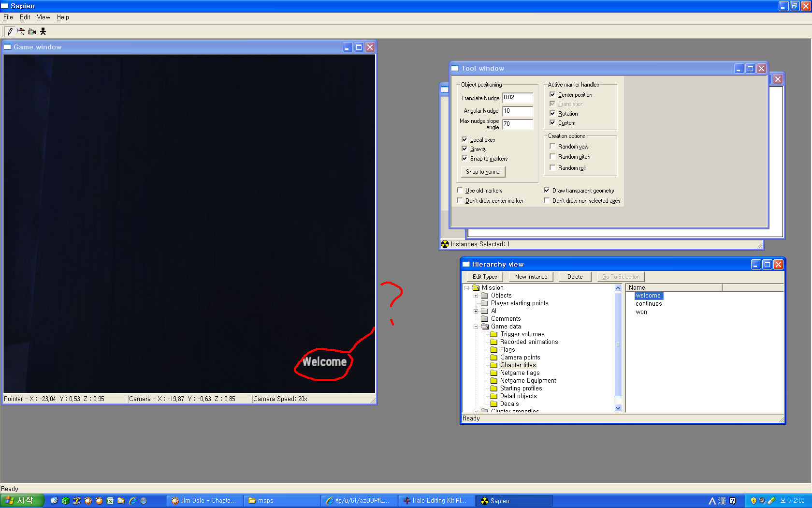812x508 pixels.
Task: Click the Angular Nudge input field
Action: (x=518, y=111)
